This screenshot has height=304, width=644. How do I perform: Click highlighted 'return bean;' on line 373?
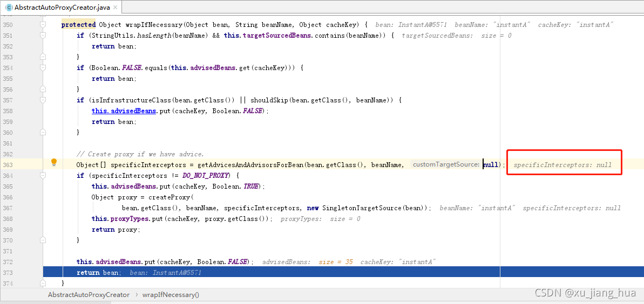[x=99, y=273]
